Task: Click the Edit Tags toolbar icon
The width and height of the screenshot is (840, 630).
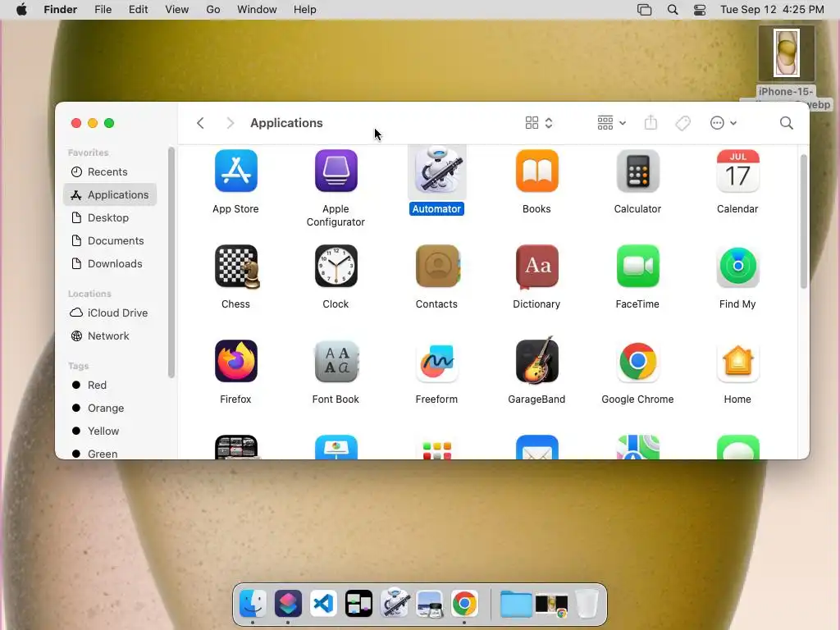Action: tap(682, 123)
